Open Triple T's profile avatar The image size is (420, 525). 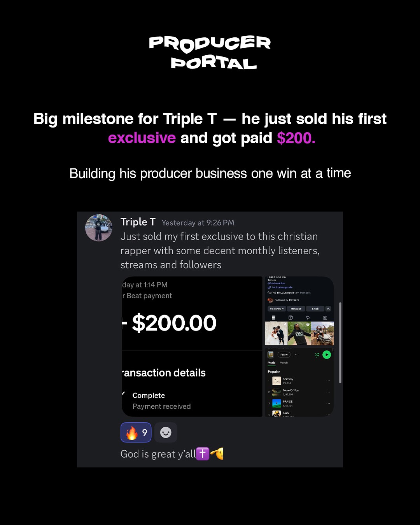(x=99, y=227)
